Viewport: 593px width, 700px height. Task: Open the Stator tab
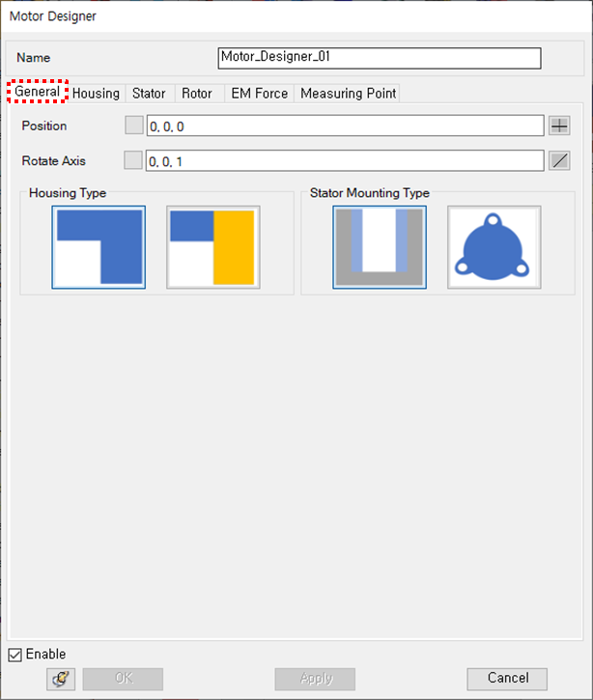(149, 94)
